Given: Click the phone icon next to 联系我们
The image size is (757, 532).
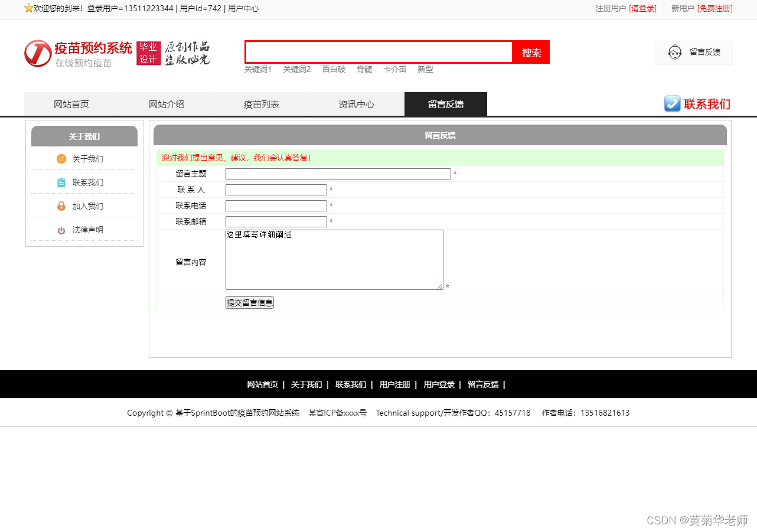Looking at the screenshot, I should 673,104.
